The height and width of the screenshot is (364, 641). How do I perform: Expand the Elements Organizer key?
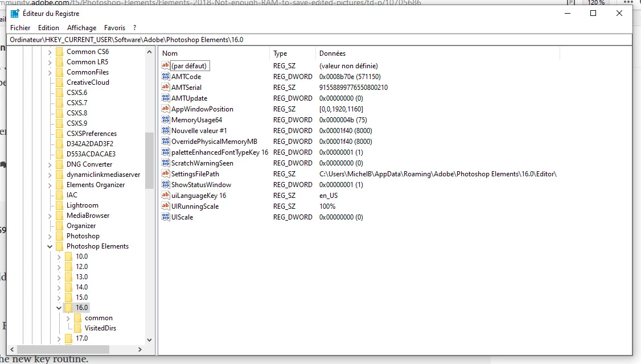point(50,185)
